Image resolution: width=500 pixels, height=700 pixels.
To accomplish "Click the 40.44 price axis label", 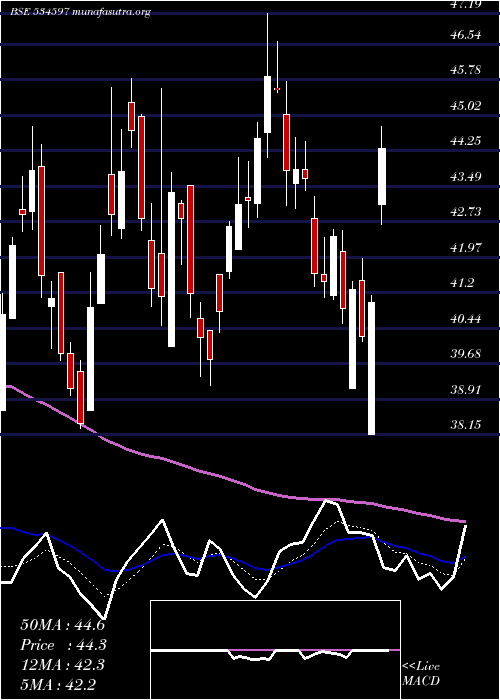I will click(466, 318).
